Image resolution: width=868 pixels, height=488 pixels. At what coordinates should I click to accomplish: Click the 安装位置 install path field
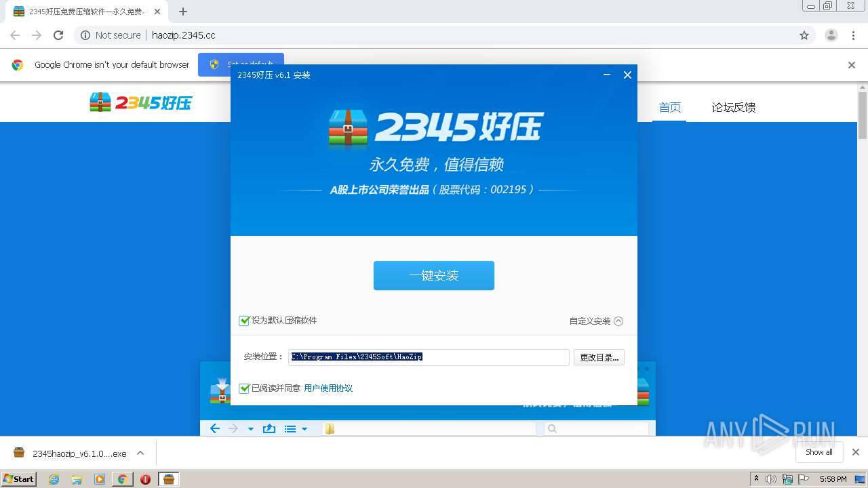coord(429,357)
